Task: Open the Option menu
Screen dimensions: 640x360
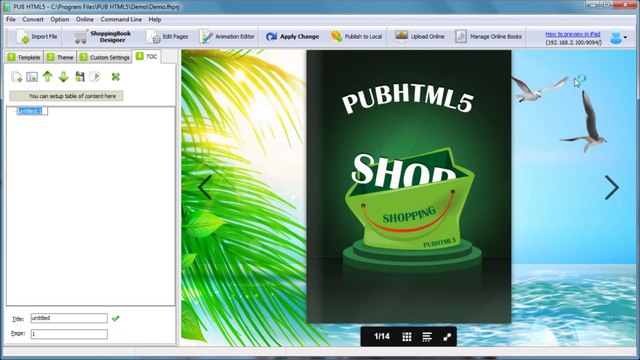Action: [x=60, y=19]
